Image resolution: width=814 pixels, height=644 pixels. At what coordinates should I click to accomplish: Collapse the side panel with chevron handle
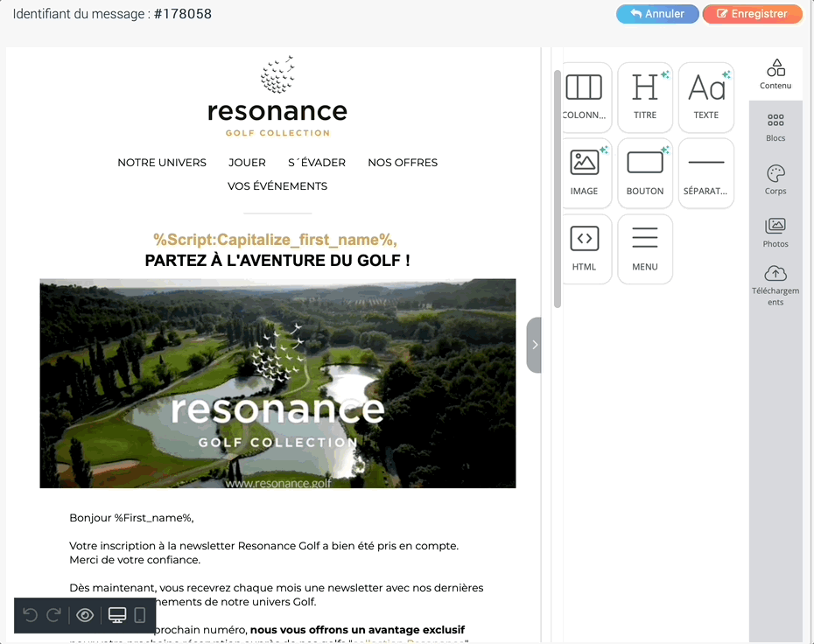pos(534,345)
